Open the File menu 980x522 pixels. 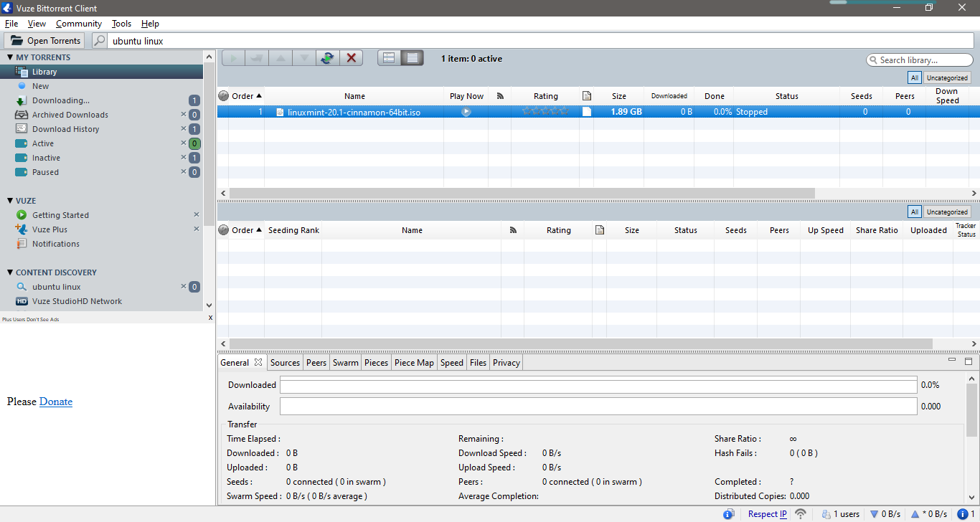click(11, 24)
